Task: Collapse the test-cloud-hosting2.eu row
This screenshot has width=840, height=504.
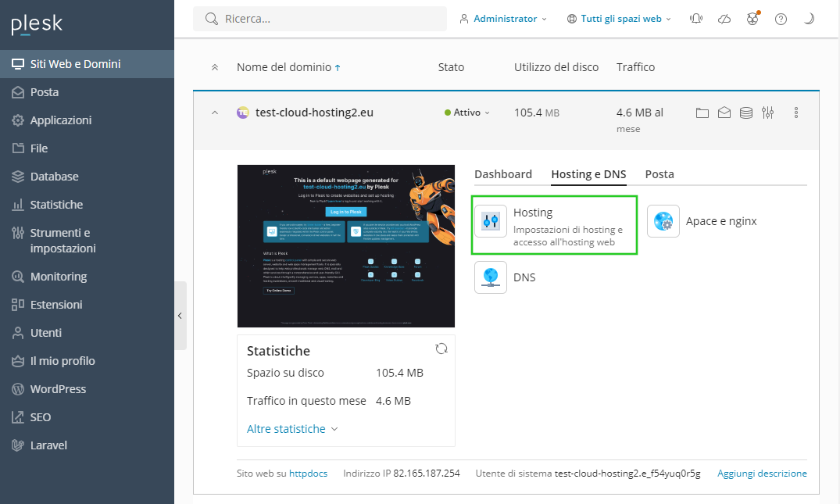Action: coord(215,113)
